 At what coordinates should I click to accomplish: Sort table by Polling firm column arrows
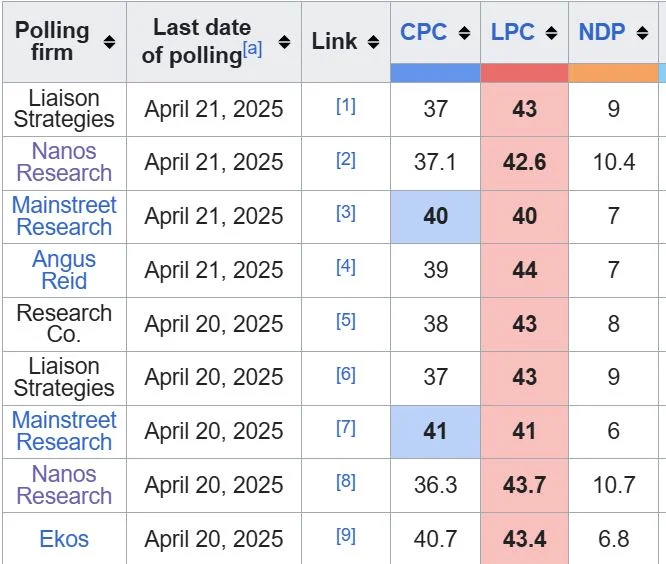pos(109,42)
